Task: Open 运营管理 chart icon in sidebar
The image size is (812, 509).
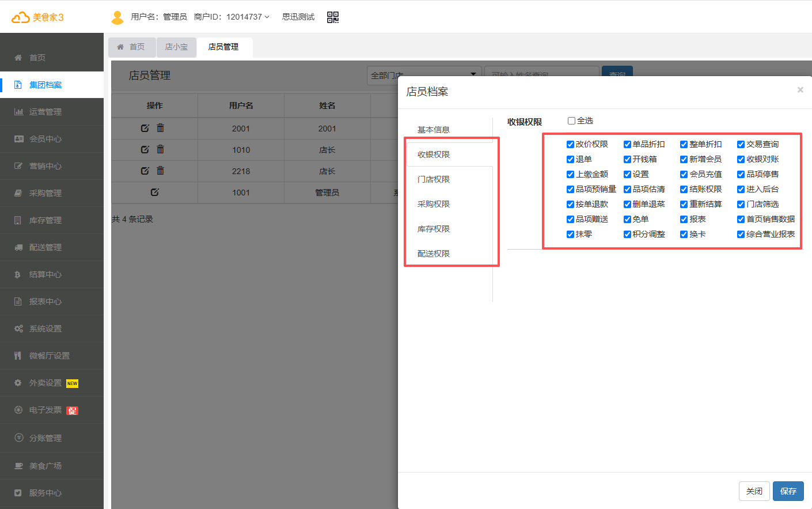Action: pos(18,112)
